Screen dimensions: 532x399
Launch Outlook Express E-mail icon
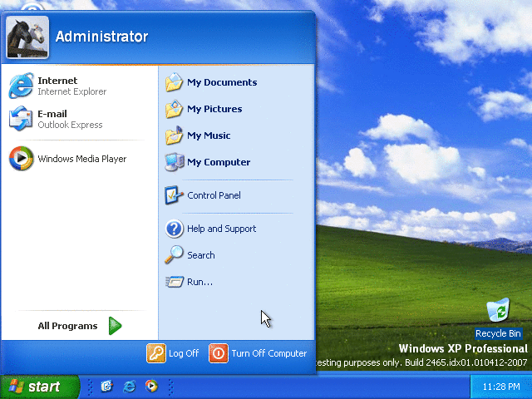tap(21, 118)
